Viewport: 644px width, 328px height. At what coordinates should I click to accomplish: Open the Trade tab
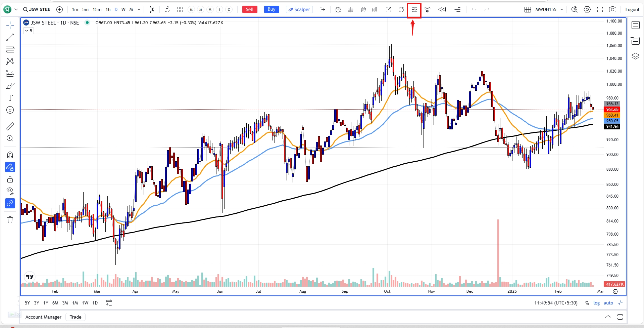coord(76,317)
